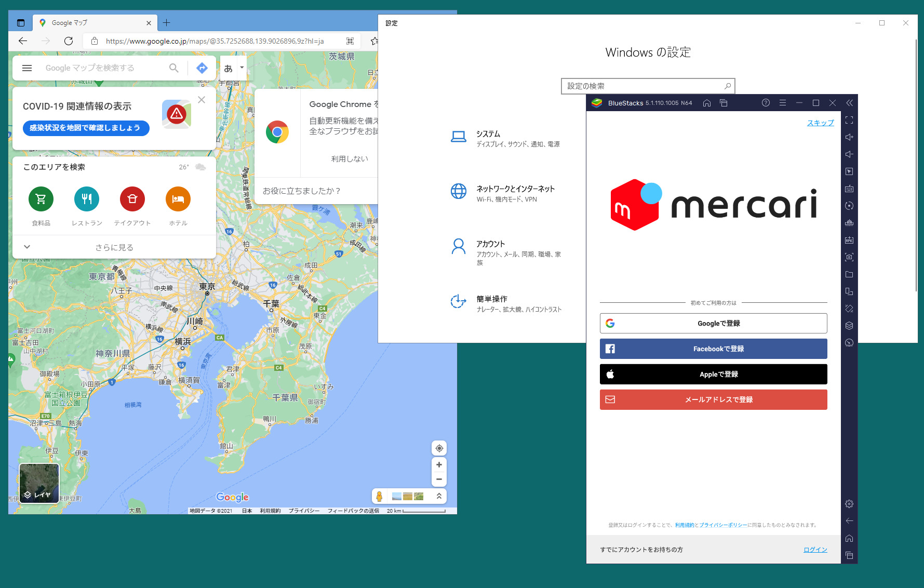Open BlueStacks home screen from title bar

click(707, 103)
